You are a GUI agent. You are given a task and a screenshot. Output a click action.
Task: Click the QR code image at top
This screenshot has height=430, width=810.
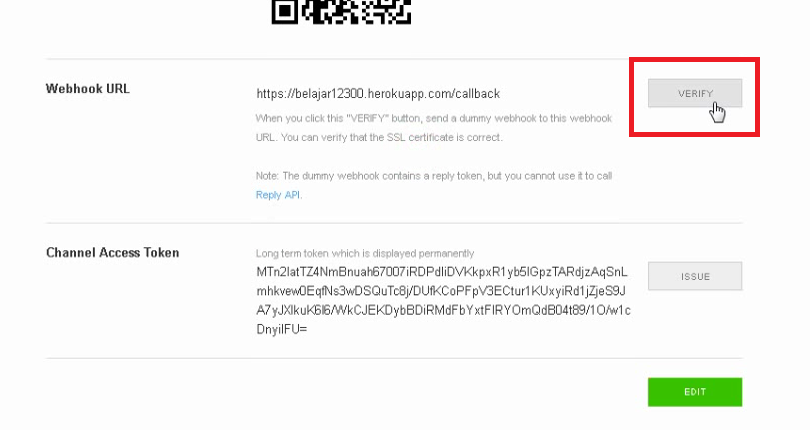[x=341, y=11]
